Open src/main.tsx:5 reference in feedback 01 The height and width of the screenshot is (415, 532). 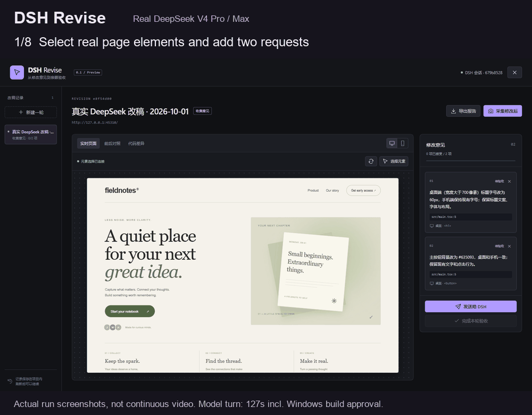click(x=471, y=217)
